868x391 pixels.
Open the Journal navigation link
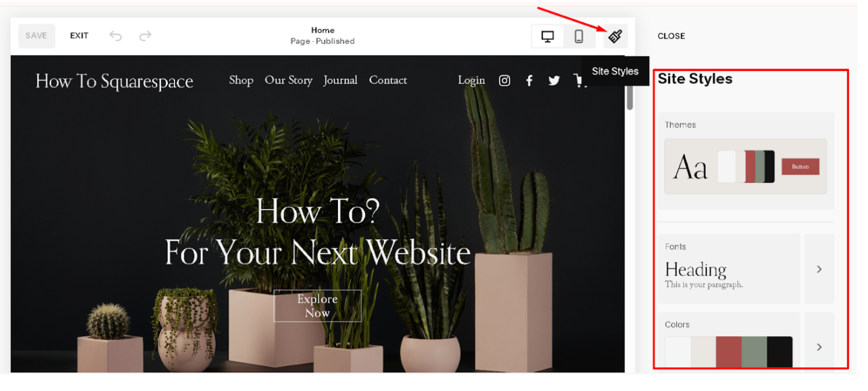(340, 80)
